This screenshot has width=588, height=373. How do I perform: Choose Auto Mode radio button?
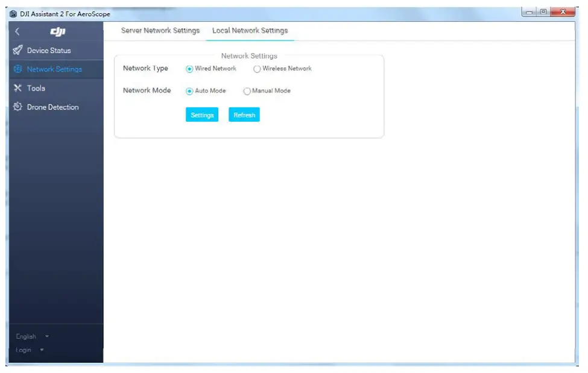coord(189,91)
